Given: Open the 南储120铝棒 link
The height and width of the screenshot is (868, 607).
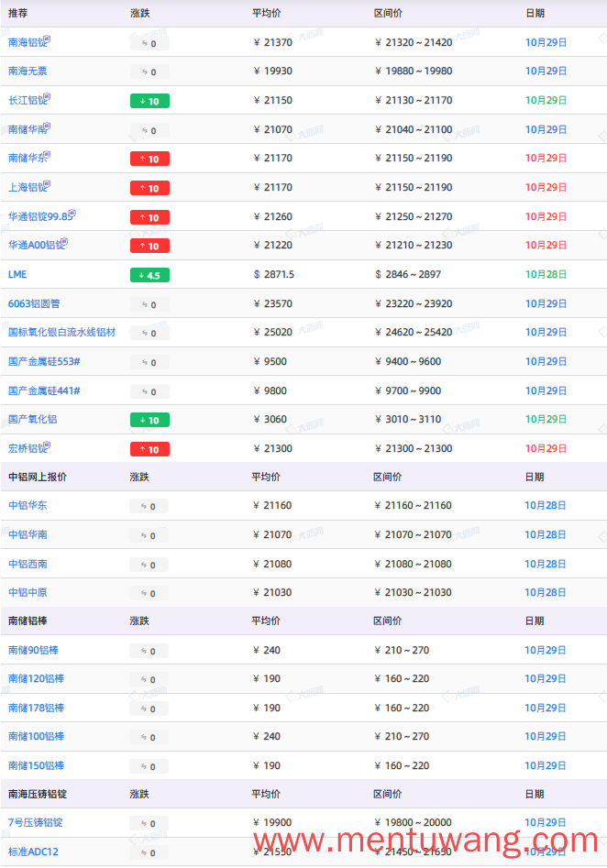Looking at the screenshot, I should (x=36, y=678).
